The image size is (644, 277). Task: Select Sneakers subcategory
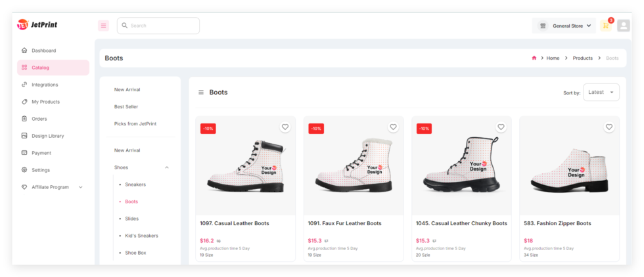tap(135, 184)
